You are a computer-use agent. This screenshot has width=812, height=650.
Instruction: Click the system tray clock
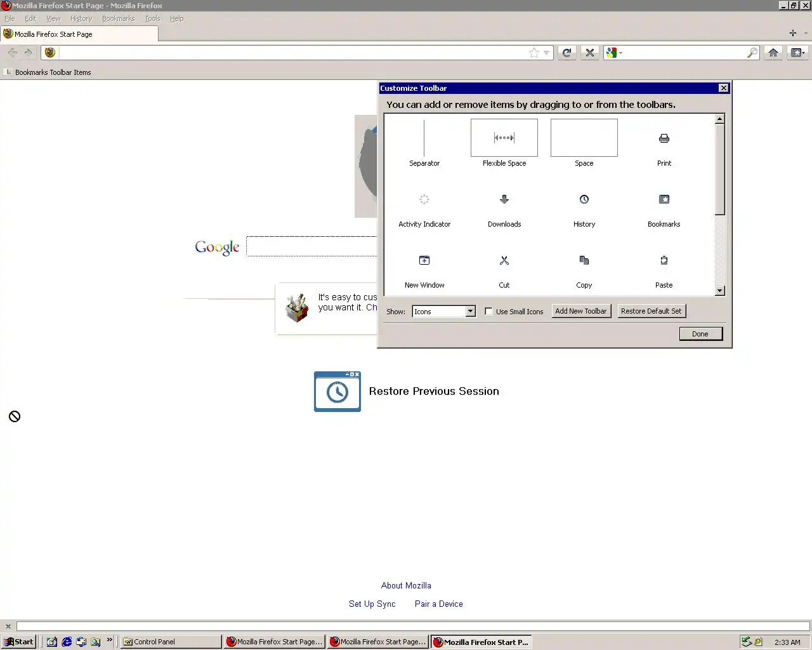pyautogui.click(x=787, y=642)
